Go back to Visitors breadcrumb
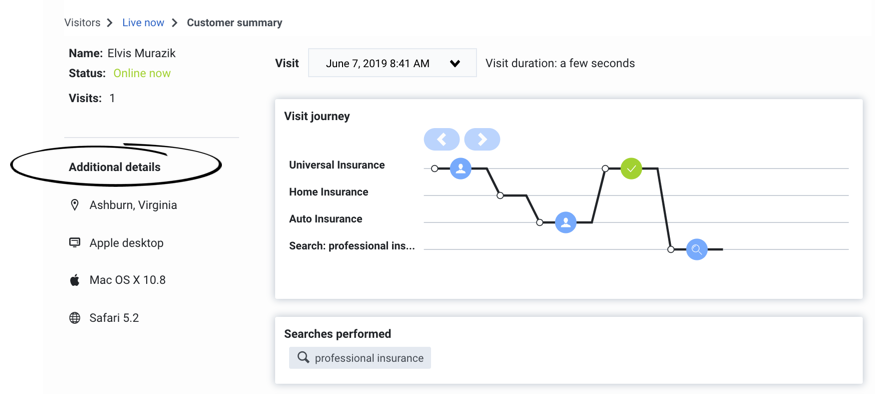 point(82,23)
